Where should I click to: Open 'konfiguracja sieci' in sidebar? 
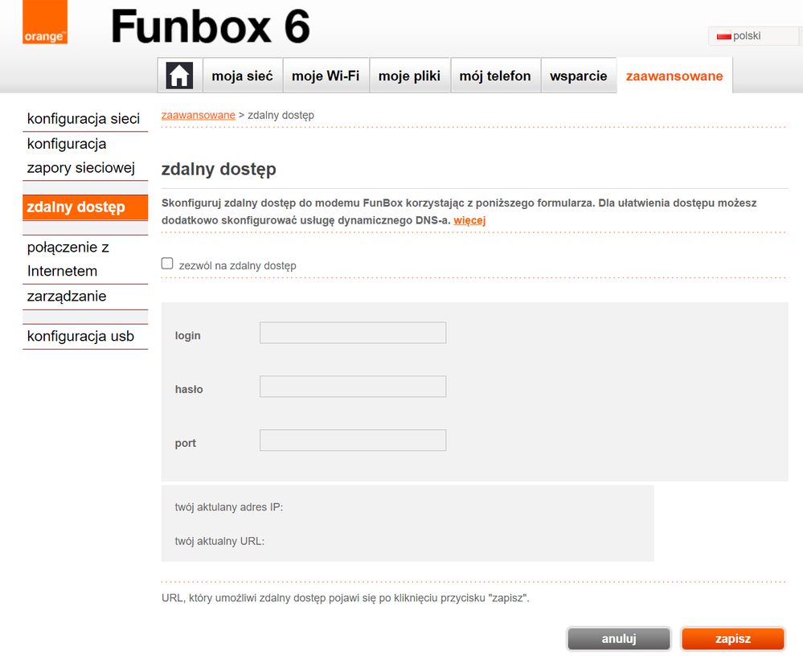(84, 119)
